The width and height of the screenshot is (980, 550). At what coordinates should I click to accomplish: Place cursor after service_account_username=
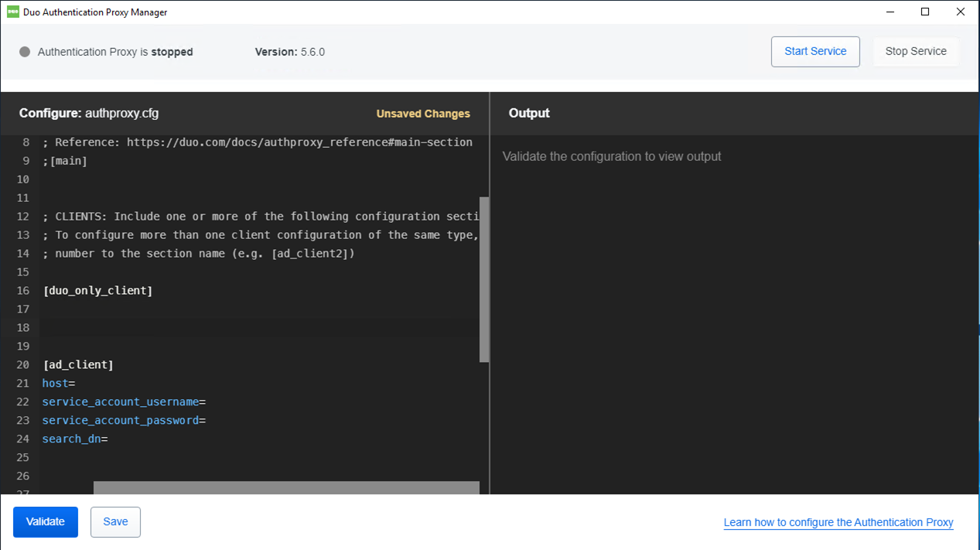pos(207,402)
